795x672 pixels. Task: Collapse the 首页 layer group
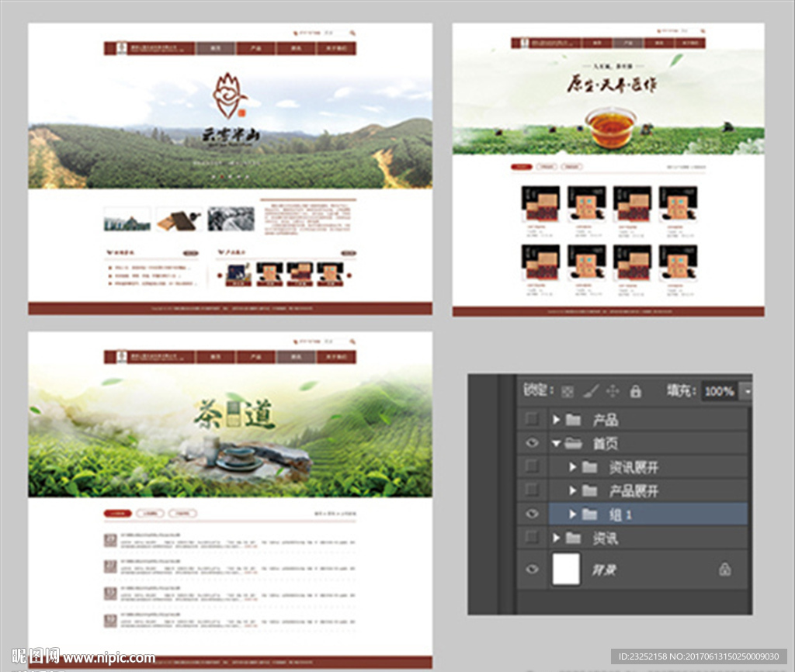coord(556,443)
